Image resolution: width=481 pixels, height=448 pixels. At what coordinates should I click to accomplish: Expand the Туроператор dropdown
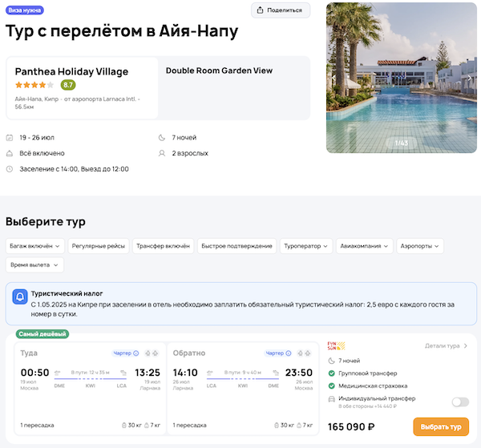tap(305, 246)
